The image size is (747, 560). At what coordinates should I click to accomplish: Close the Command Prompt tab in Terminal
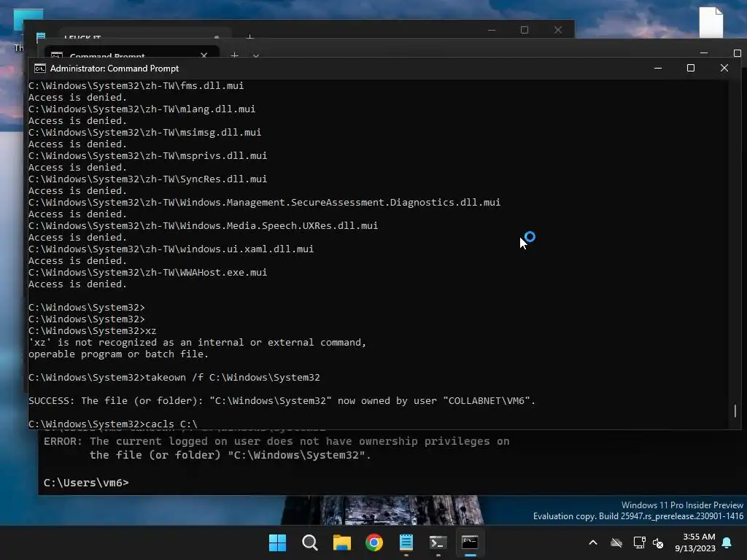(x=204, y=55)
